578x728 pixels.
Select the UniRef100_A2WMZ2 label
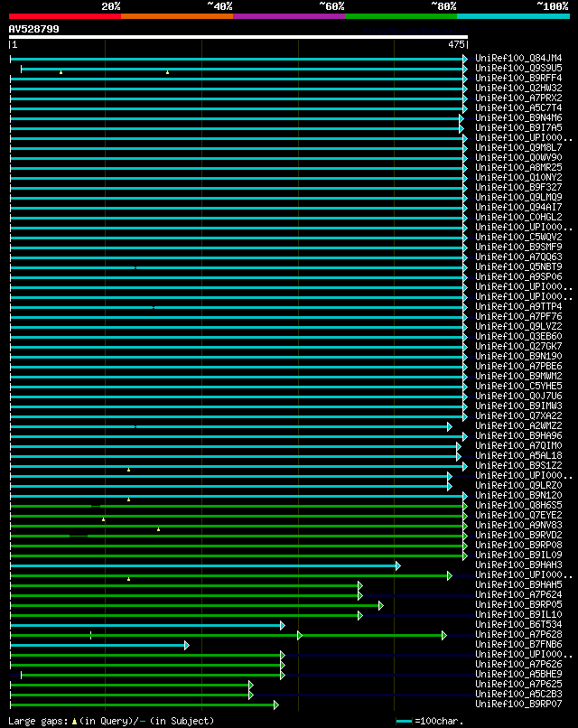(x=518, y=426)
